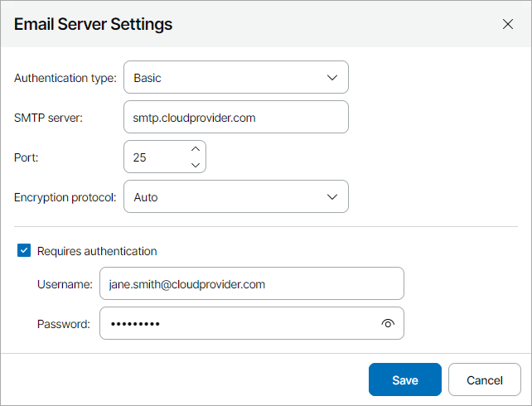532x406 pixels.
Task: Click the Encryption protocol chevron arrow
Action: pos(332,197)
